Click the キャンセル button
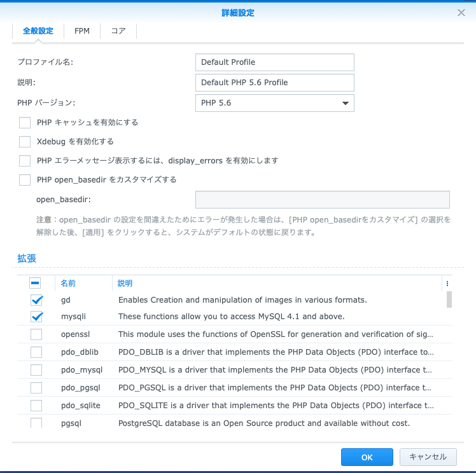Viewport: 476px width, 473px height. [x=428, y=456]
